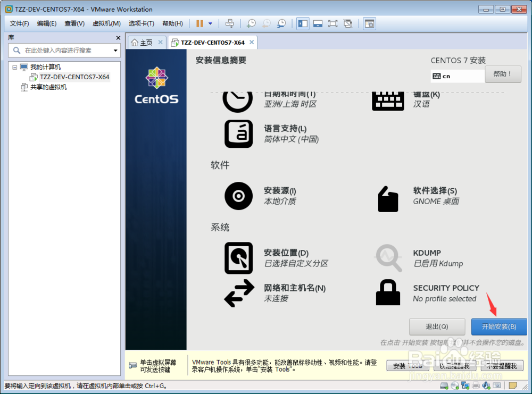Click the sound card status icon
This screenshot has height=394, width=532.
[x=486, y=385]
